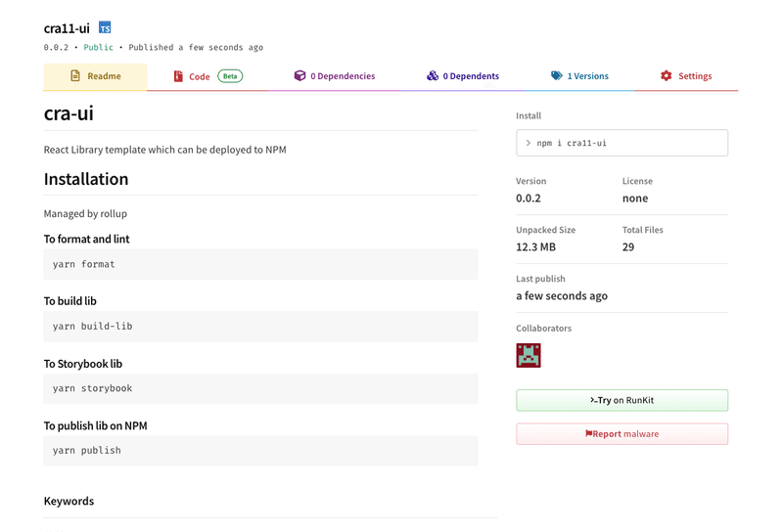This screenshot has height=532, width=783.
Task: Click the TypeScript TS badge icon
Action: [x=105, y=27]
